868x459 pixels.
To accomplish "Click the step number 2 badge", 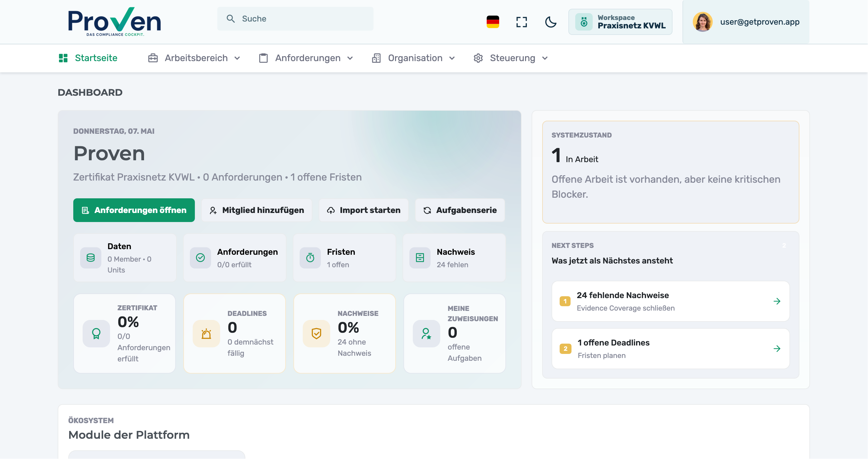I will point(565,349).
